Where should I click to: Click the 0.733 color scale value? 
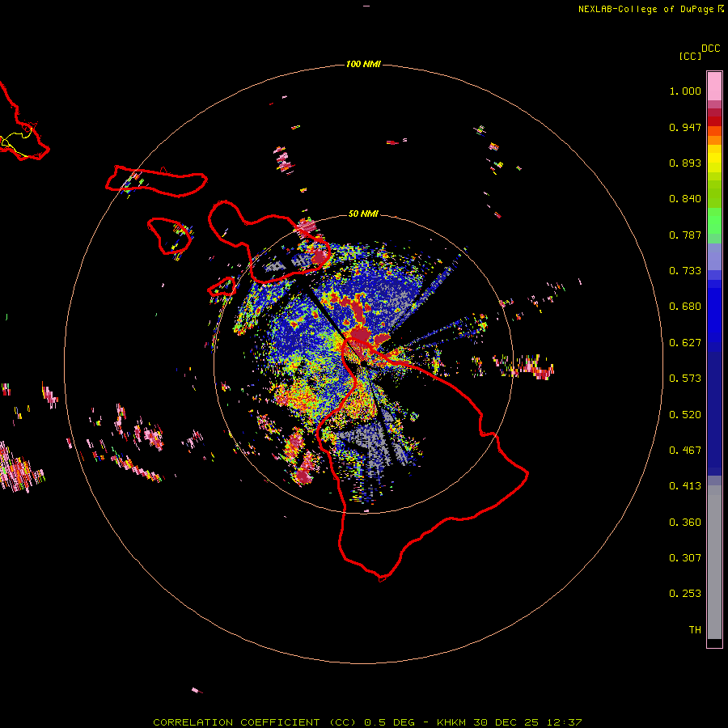click(x=685, y=271)
